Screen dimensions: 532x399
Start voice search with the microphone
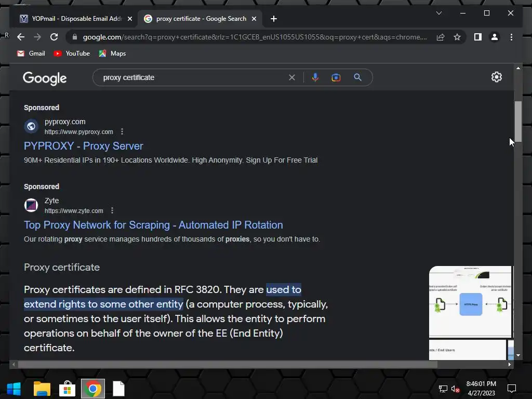click(x=315, y=77)
